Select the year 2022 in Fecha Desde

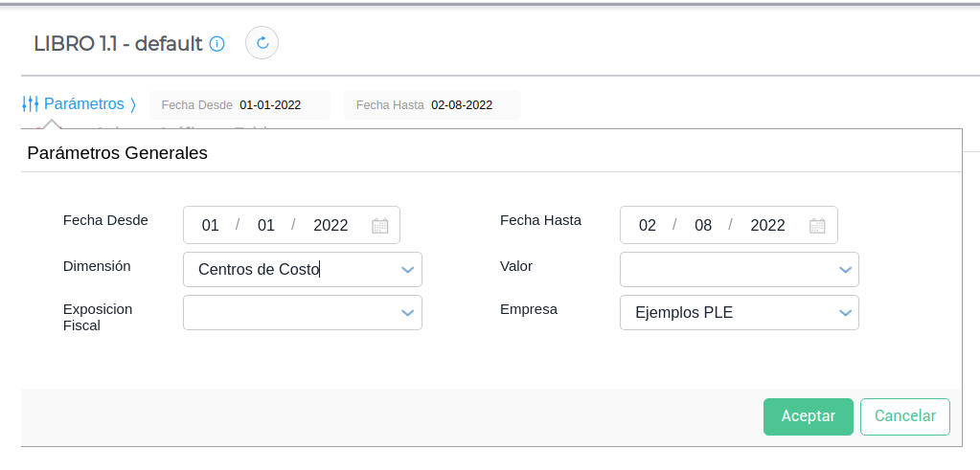(x=330, y=226)
